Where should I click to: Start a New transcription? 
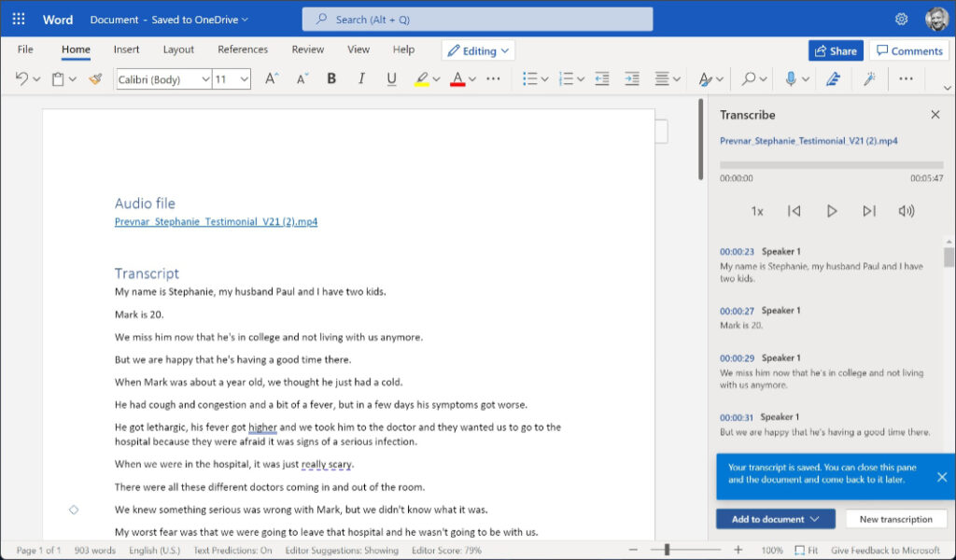[895, 518]
